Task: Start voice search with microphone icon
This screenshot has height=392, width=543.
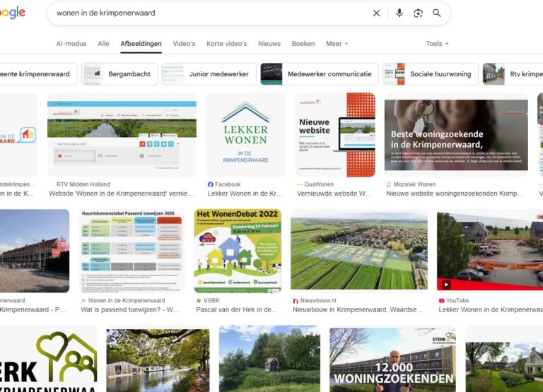Action: 399,13
